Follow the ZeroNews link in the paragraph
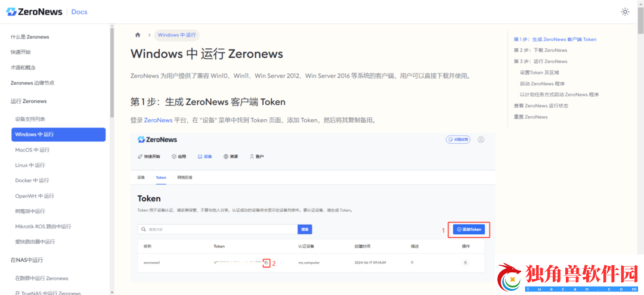Screen dimensions: 644x295 click(x=158, y=120)
